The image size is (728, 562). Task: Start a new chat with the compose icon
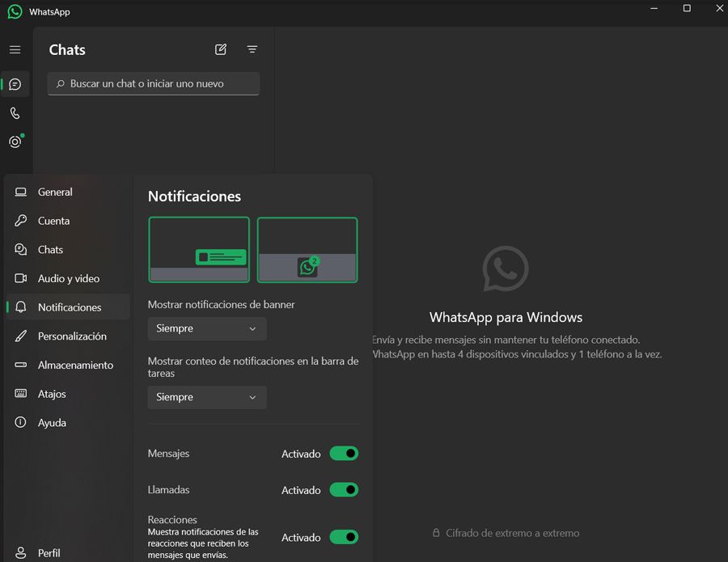click(x=220, y=49)
